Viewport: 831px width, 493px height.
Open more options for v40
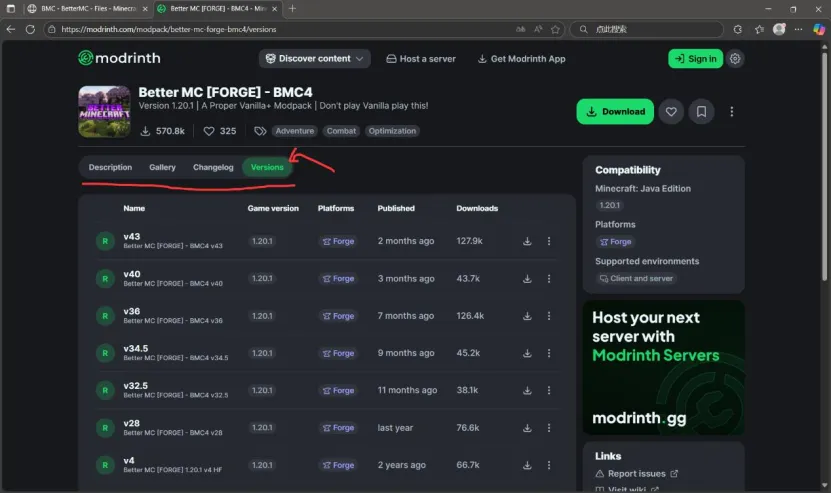548,278
